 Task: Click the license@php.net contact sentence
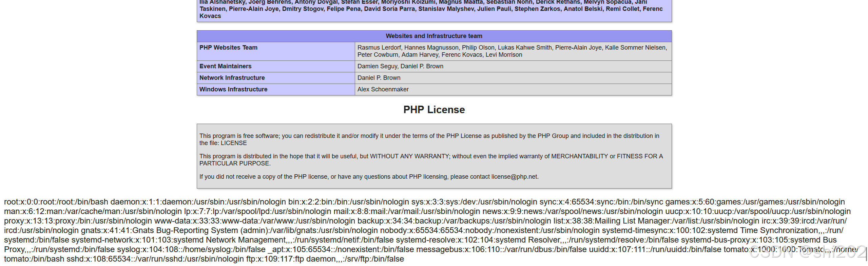[x=369, y=177]
